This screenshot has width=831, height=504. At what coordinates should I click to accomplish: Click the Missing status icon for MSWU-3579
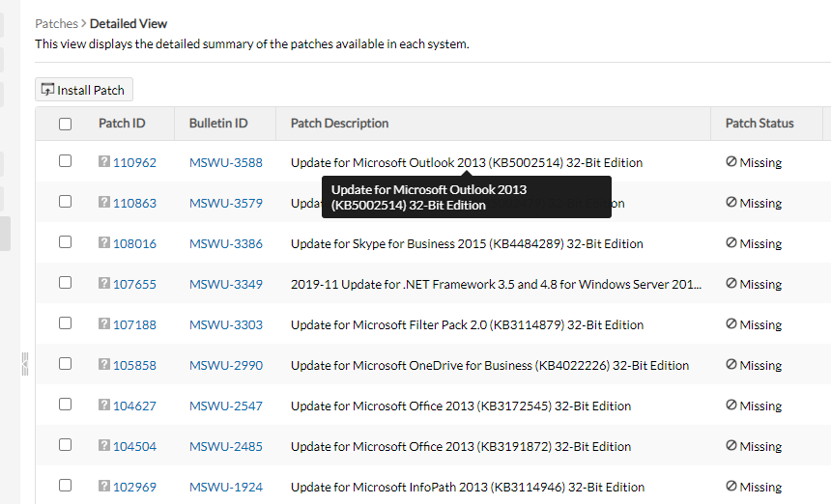coord(731,202)
